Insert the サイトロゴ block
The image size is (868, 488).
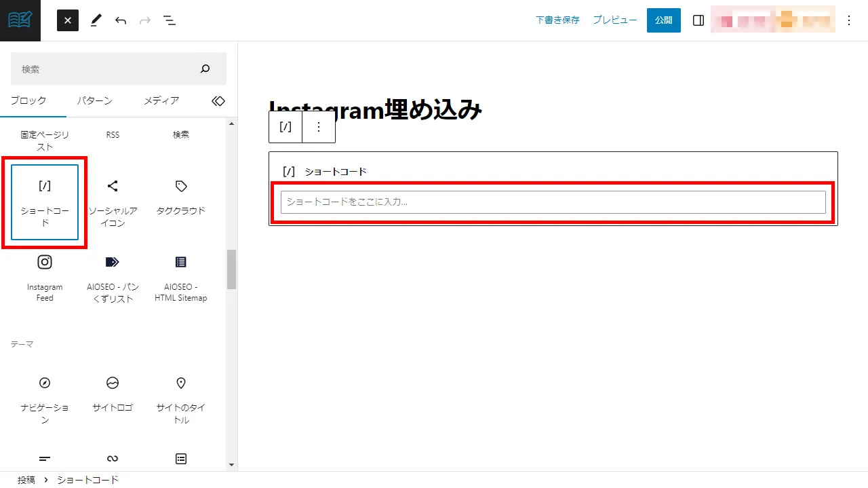pos(113,394)
